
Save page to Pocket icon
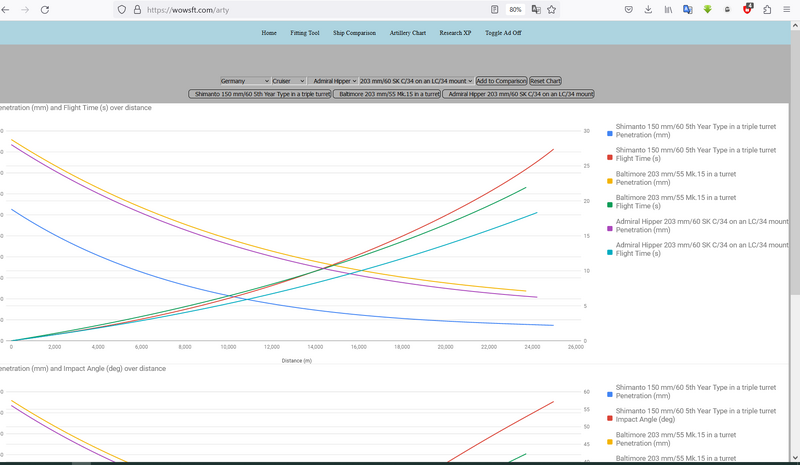click(628, 10)
